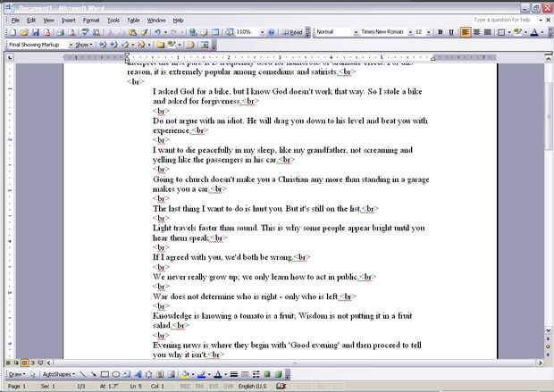Apply Shadow Style green box icon

(267, 374)
